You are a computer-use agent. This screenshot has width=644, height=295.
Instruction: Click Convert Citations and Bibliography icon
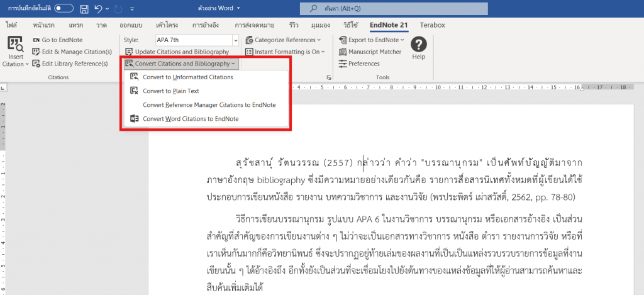point(130,64)
